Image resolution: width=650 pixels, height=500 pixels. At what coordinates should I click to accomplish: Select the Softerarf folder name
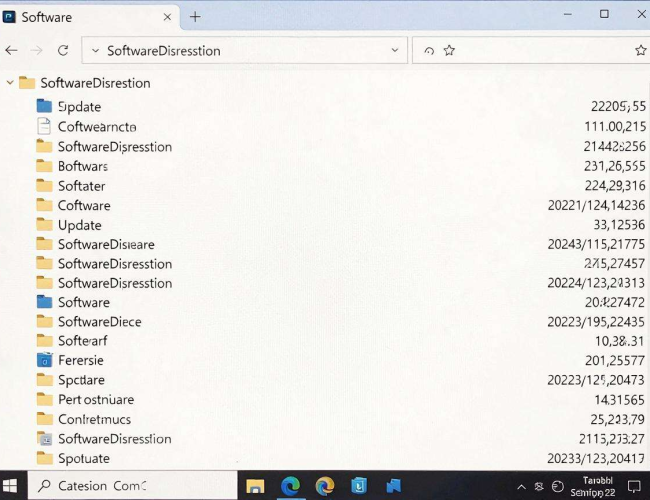[x=82, y=341]
